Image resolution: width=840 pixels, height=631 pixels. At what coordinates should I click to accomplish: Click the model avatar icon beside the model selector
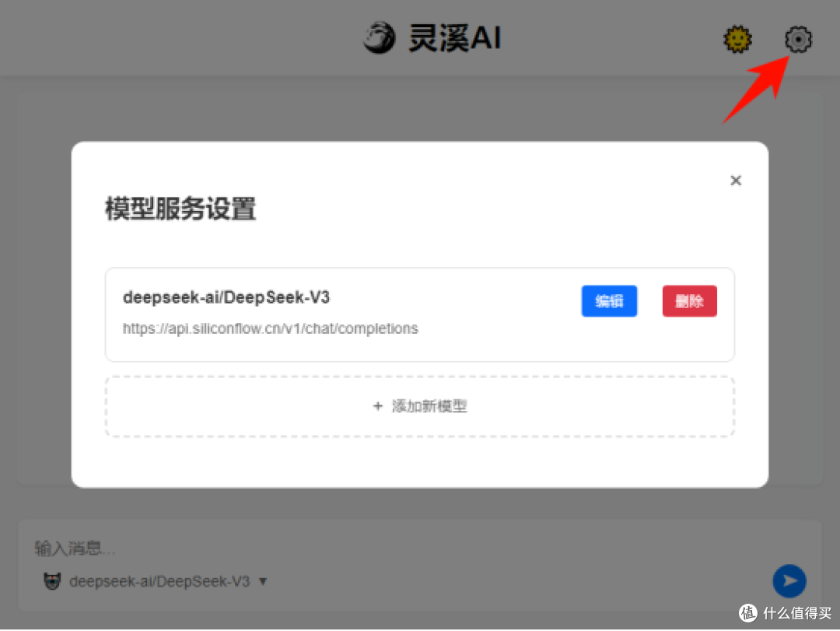[52, 581]
